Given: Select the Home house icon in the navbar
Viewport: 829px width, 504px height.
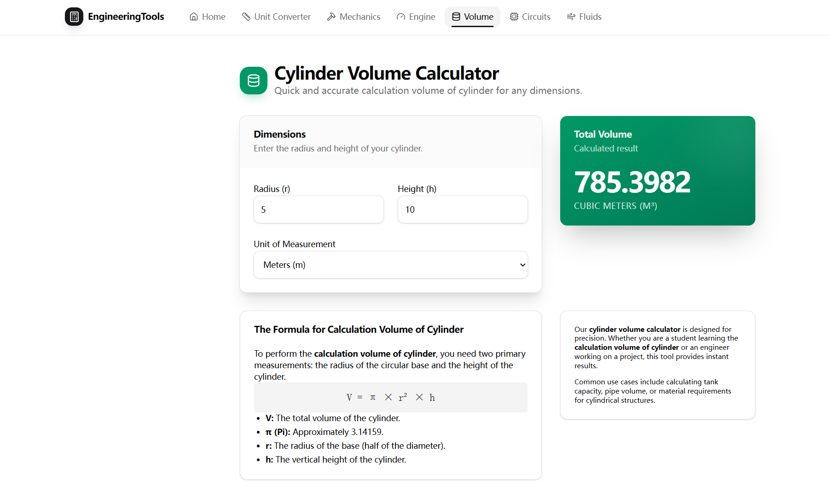Looking at the screenshot, I should coord(193,17).
